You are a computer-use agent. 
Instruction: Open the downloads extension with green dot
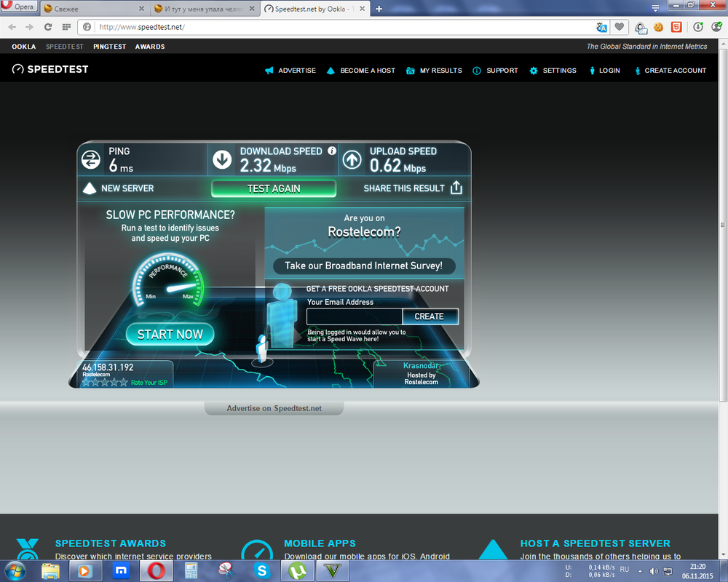[698, 28]
